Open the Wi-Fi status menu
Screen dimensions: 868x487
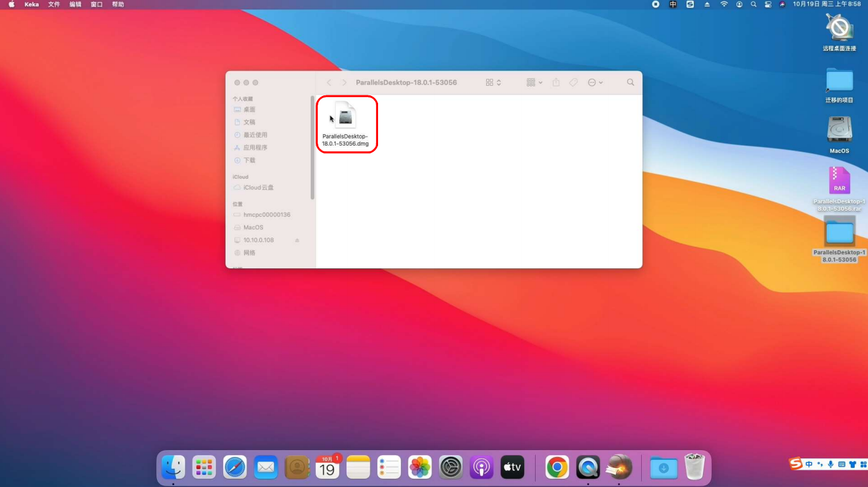(x=724, y=4)
